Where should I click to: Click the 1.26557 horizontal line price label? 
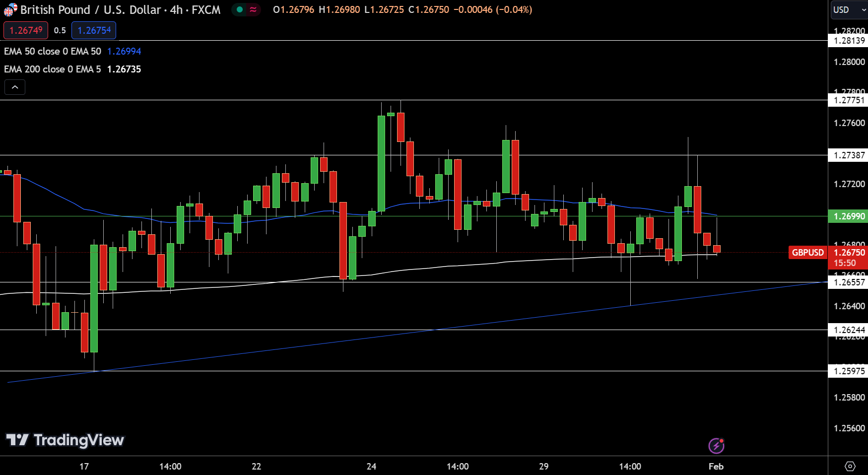[x=849, y=282]
